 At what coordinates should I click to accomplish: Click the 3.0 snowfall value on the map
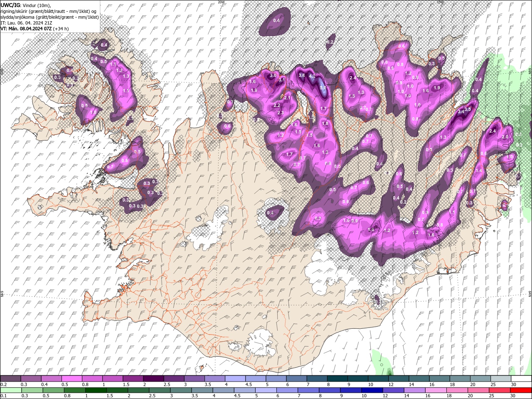click(273, 76)
